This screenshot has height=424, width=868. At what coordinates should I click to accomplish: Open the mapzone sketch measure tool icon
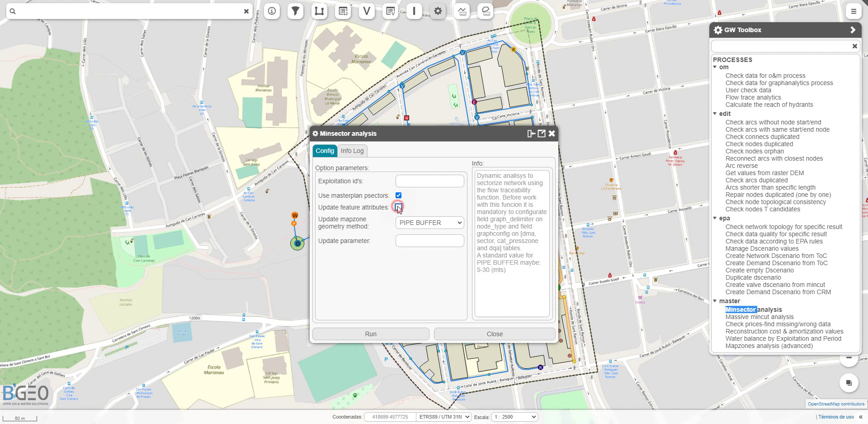485,11
